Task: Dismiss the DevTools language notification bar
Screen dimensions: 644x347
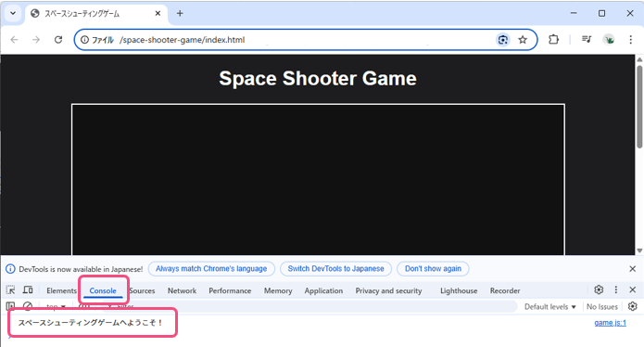Action: pyautogui.click(x=633, y=269)
